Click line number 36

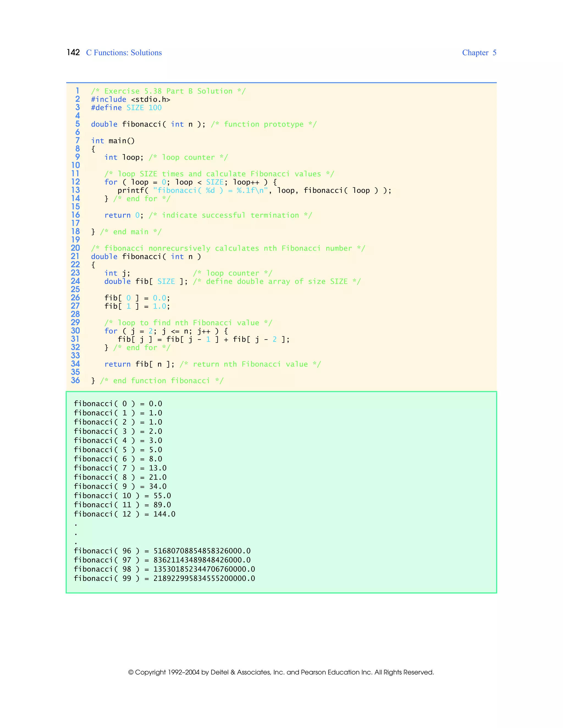tap(75, 380)
